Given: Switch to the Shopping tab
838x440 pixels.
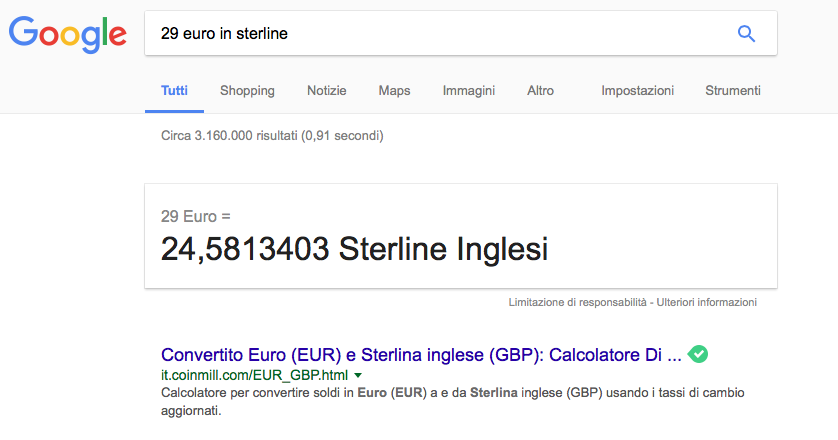Looking at the screenshot, I should pos(247,90).
